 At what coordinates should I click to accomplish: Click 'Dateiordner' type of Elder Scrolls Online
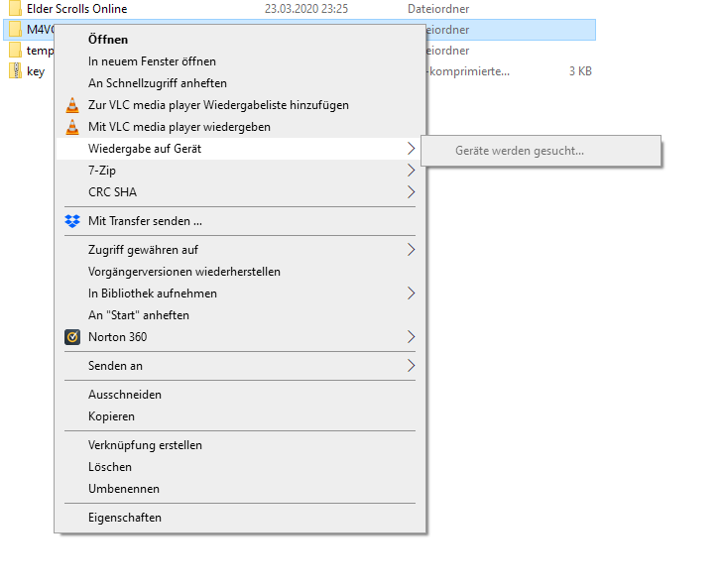[438, 9]
